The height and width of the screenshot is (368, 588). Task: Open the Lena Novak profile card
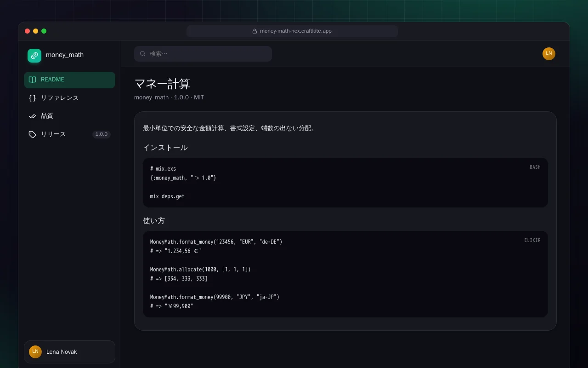[69, 352]
